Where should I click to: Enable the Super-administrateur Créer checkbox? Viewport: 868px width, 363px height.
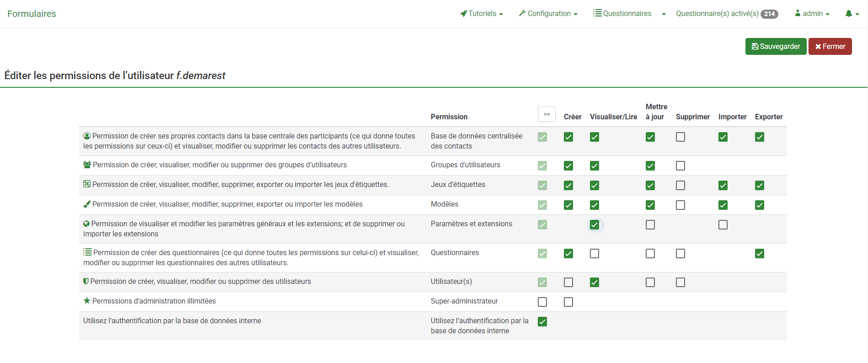point(568,302)
